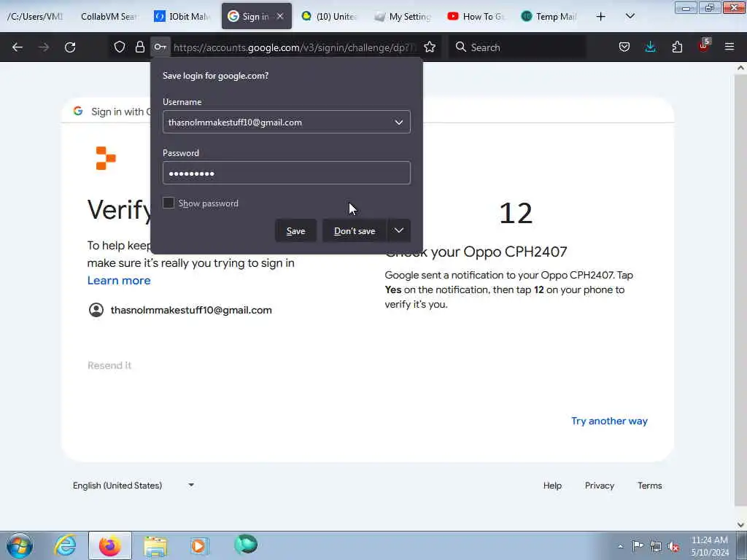Switch to the CollabVM tab
This screenshot has width=747, height=560.
click(108, 16)
